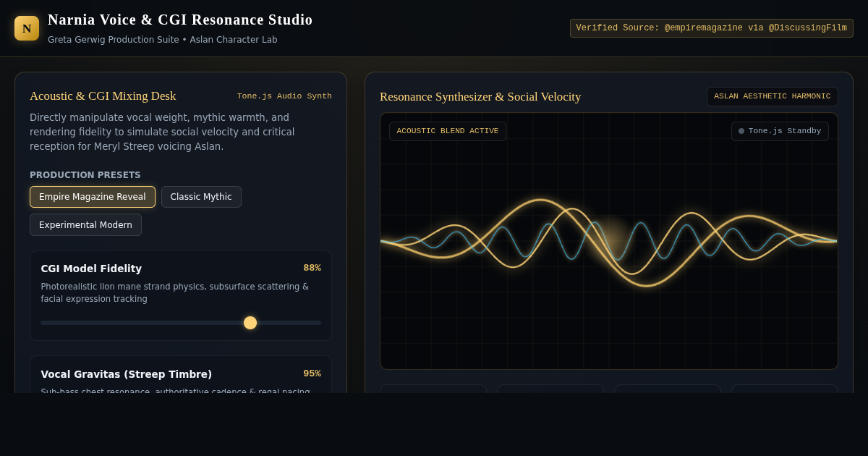
Task: Choose the Experimental Modern preset
Action: coord(85,225)
